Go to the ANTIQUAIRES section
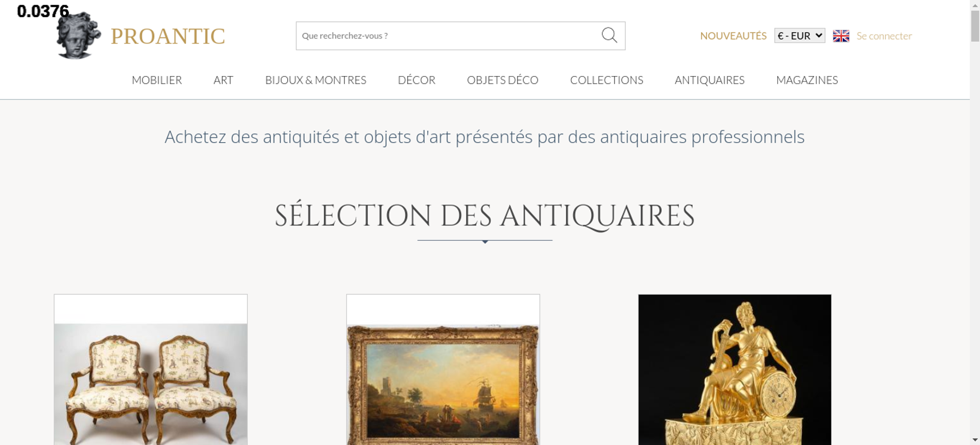This screenshot has height=445, width=980. click(x=710, y=80)
